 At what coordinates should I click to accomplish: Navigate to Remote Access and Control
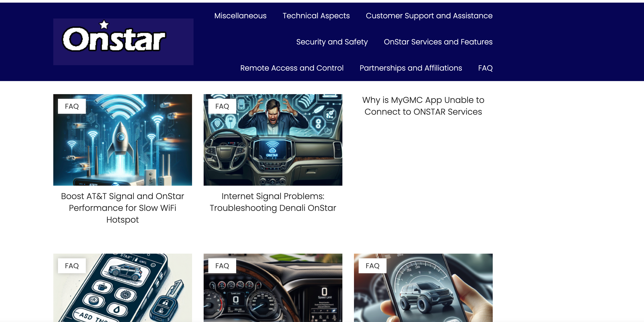pos(292,68)
